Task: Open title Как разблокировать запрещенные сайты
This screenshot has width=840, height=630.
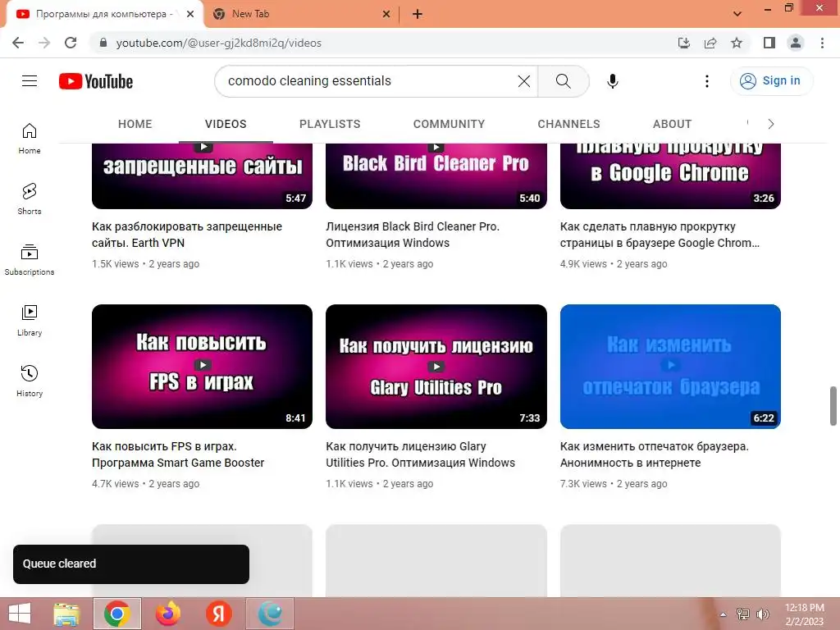Action: [x=187, y=235]
